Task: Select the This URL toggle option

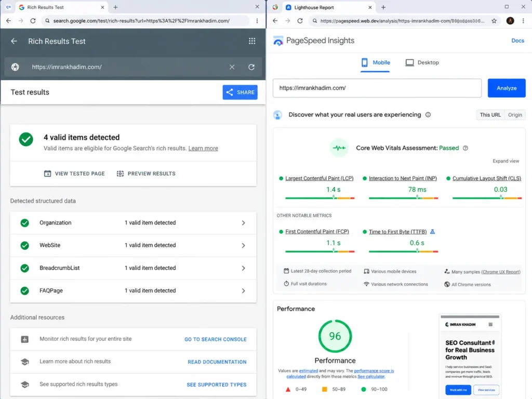Action: pos(490,115)
